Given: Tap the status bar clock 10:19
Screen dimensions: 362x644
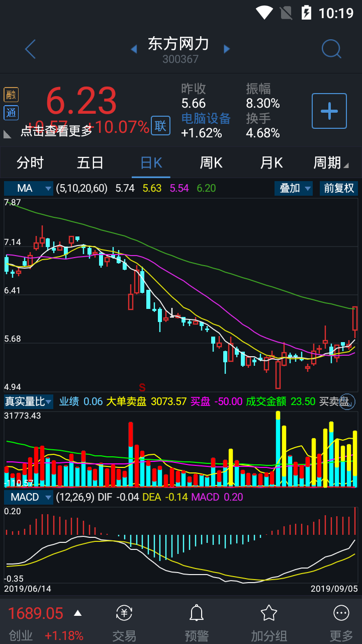Looking at the screenshot, I should click(336, 13).
